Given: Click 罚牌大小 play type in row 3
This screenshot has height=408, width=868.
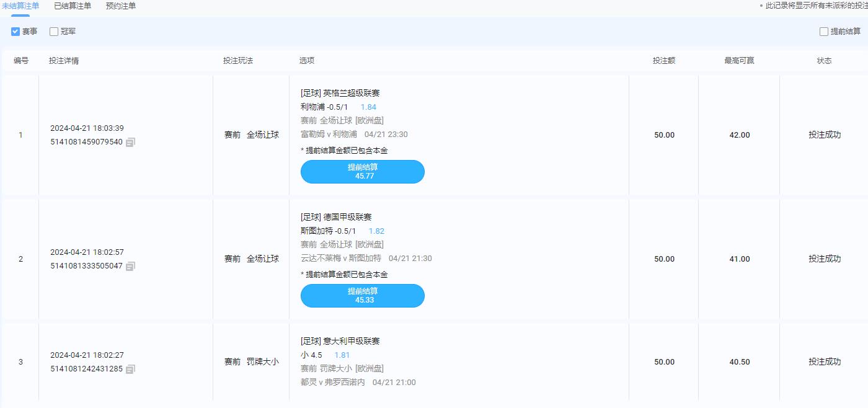Looking at the screenshot, I should [263, 361].
